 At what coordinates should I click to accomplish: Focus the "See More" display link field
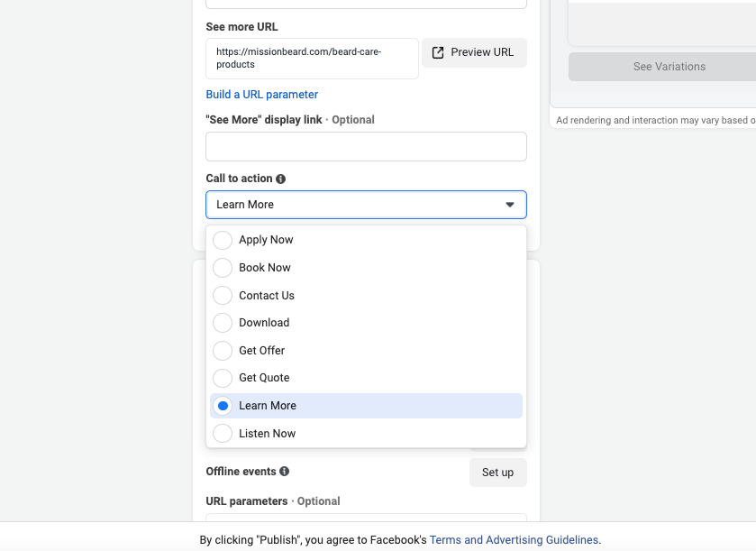[367, 147]
